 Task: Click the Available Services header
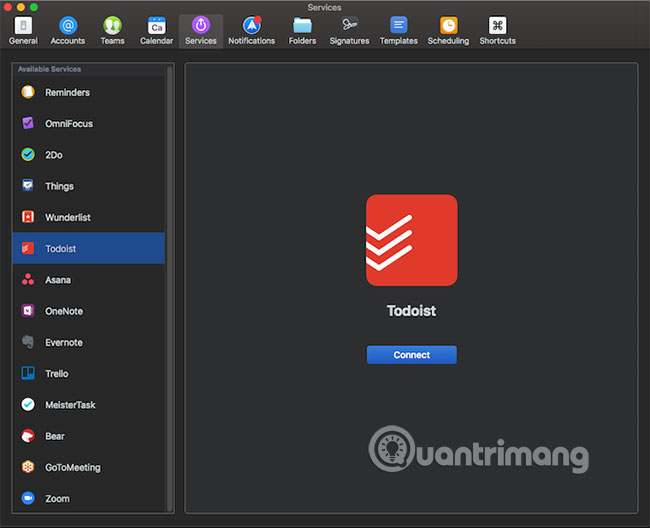click(x=49, y=69)
